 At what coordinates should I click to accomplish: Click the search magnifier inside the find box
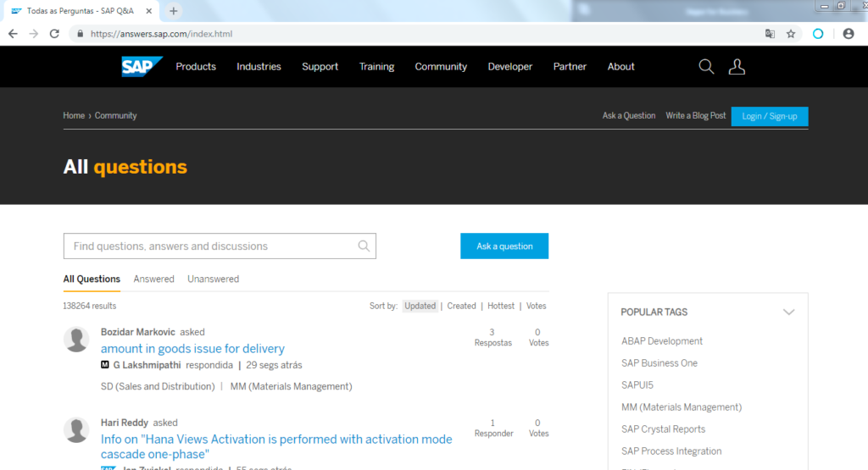364,246
